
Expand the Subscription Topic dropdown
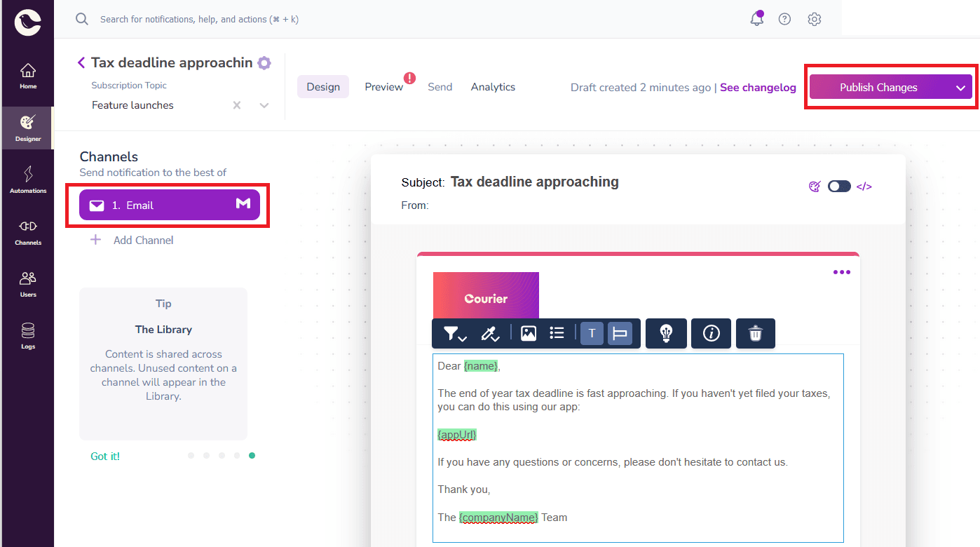(x=264, y=105)
